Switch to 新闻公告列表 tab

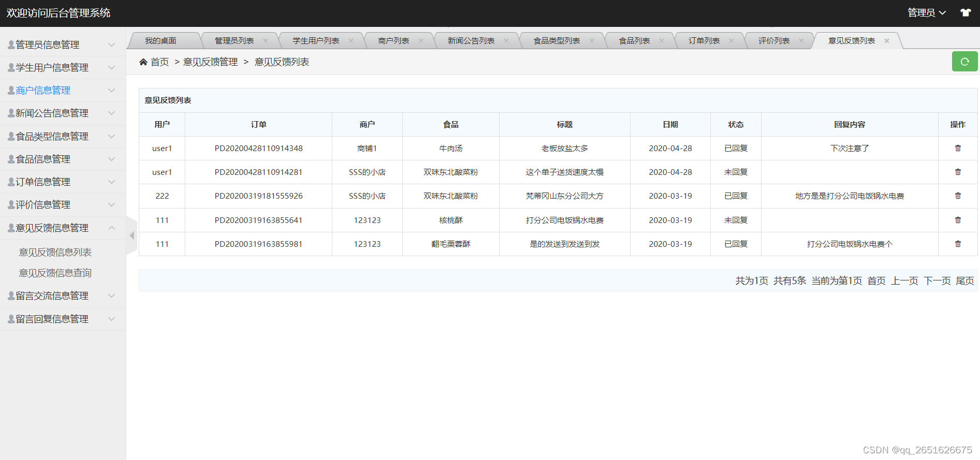471,40
